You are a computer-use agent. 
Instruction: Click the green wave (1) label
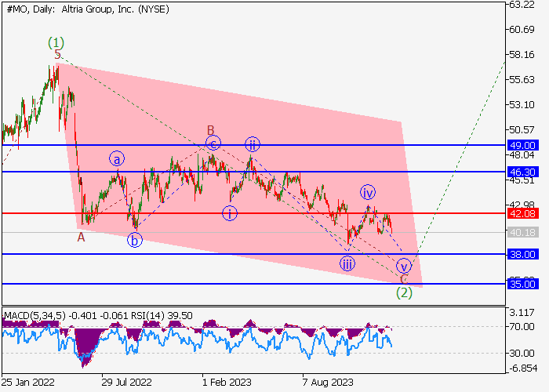coord(56,43)
